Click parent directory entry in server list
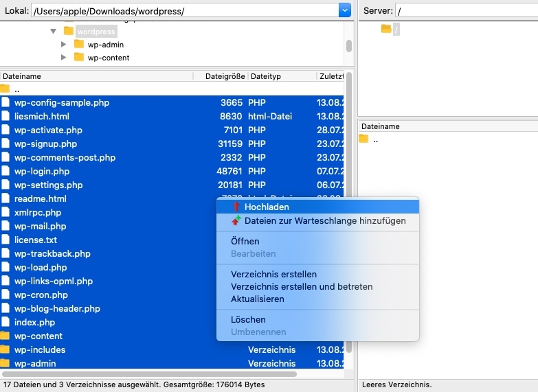Viewport: 538px width, 392px height. click(x=448, y=140)
